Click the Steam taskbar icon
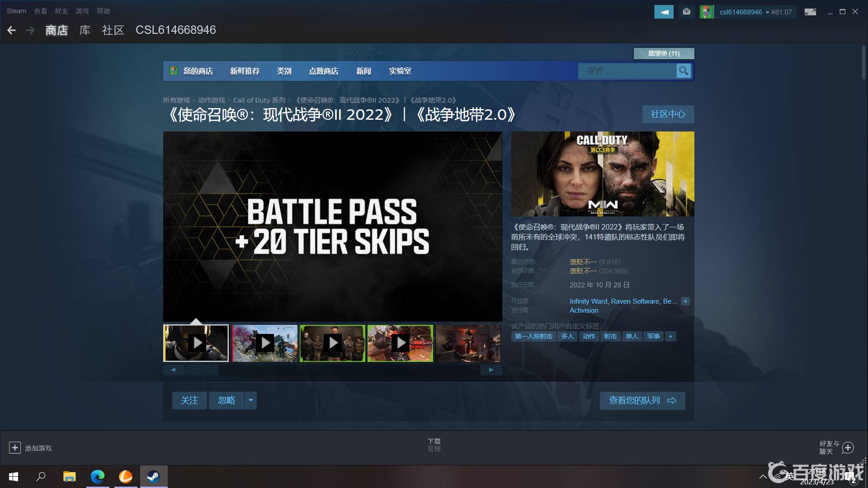This screenshot has width=868, height=488. pos(154,477)
